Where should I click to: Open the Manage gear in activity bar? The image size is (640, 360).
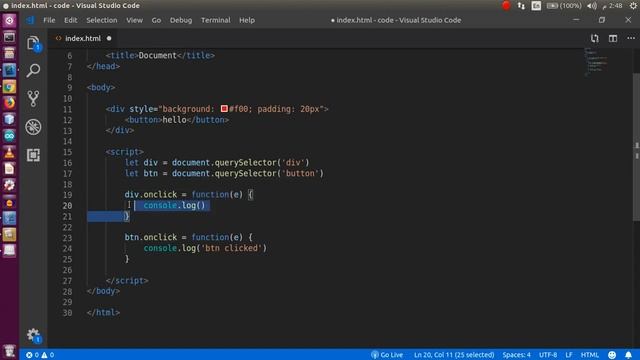pos(33,335)
